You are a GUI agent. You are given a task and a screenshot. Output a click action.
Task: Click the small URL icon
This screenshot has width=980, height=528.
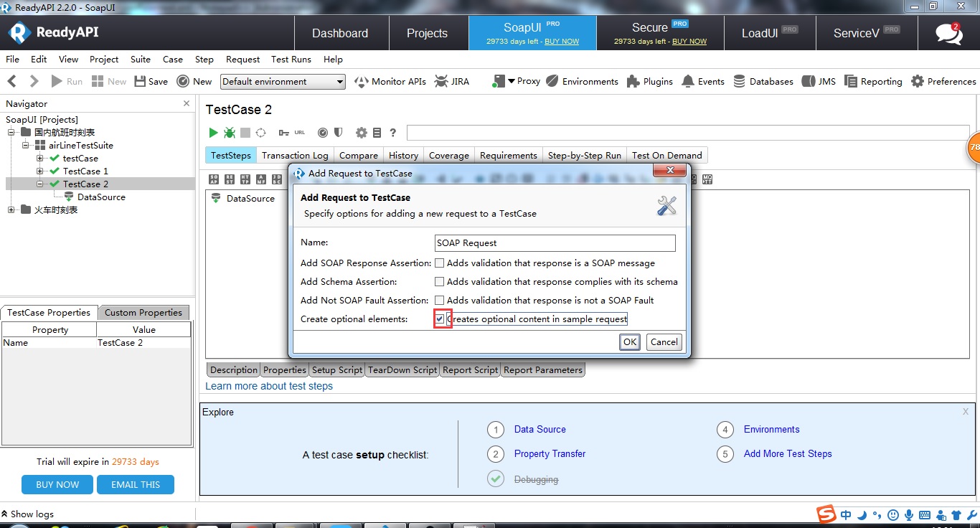[300, 133]
